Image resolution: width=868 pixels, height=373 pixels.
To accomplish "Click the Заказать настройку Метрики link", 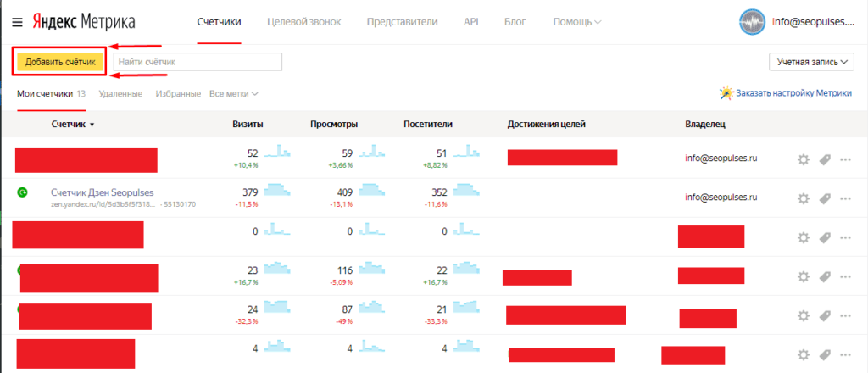I will point(793,93).
